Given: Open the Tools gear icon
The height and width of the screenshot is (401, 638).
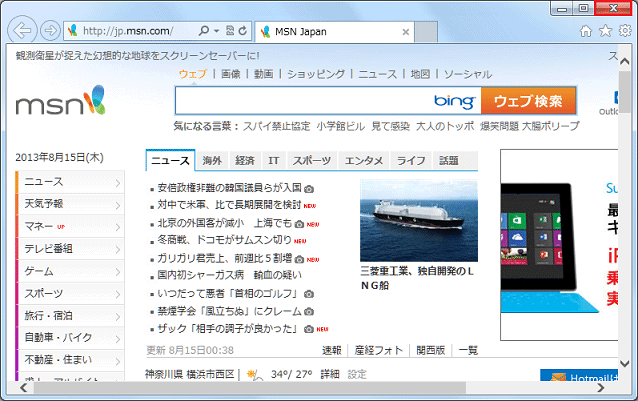Looking at the screenshot, I should pyautogui.click(x=625, y=31).
